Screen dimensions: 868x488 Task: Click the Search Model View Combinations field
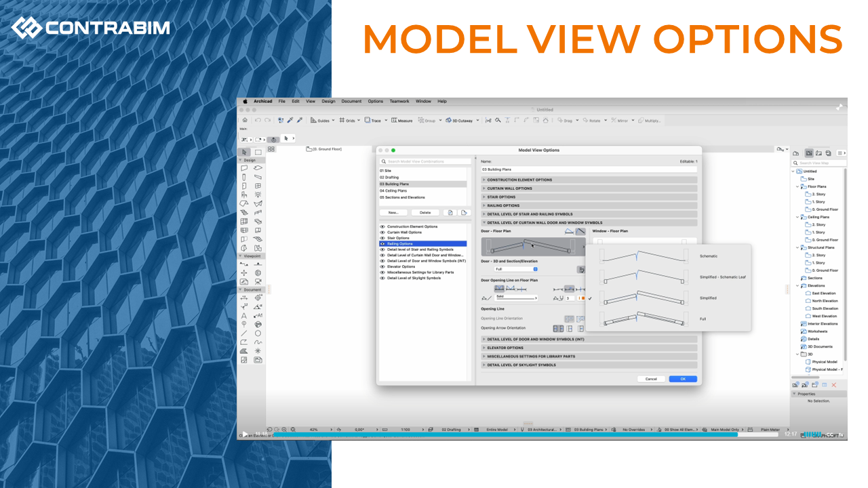click(425, 161)
